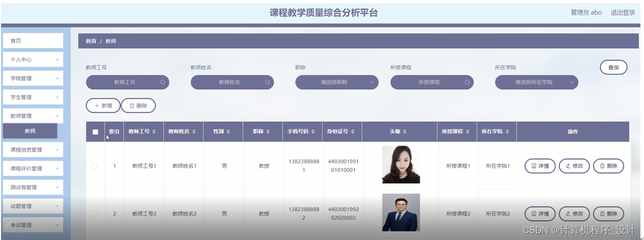Open the 请选择所在学院 dropdown
This screenshot has height=240, width=644.
tap(536, 82)
